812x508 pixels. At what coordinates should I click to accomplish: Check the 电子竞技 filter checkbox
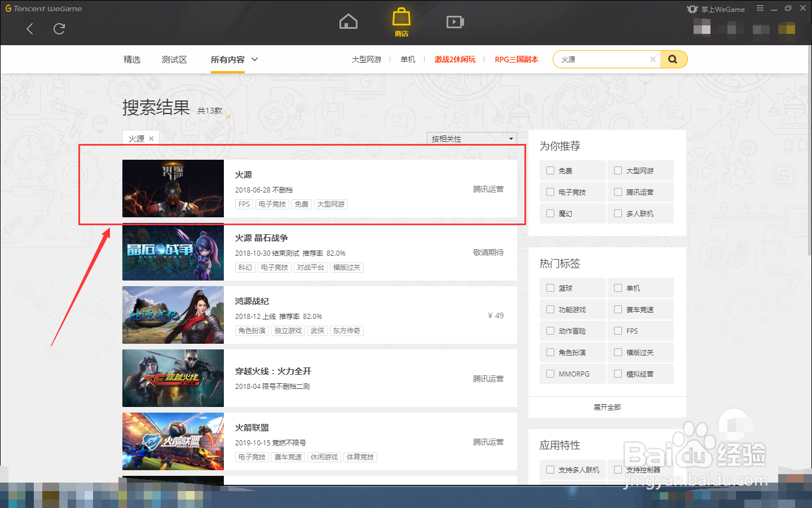(x=550, y=192)
